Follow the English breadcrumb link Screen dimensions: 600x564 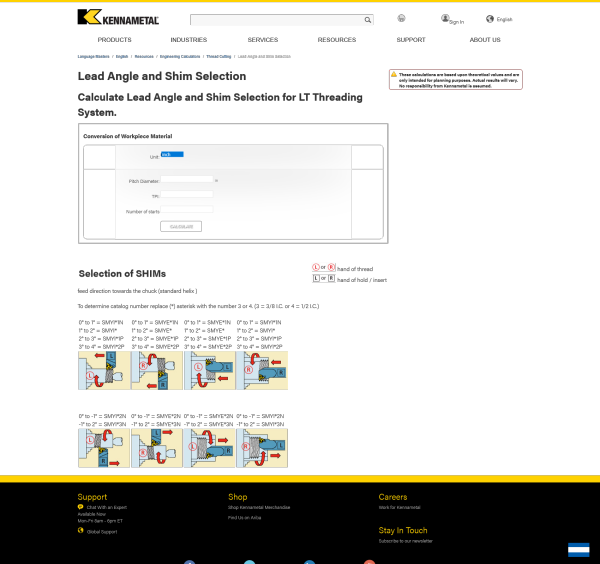(x=122, y=57)
